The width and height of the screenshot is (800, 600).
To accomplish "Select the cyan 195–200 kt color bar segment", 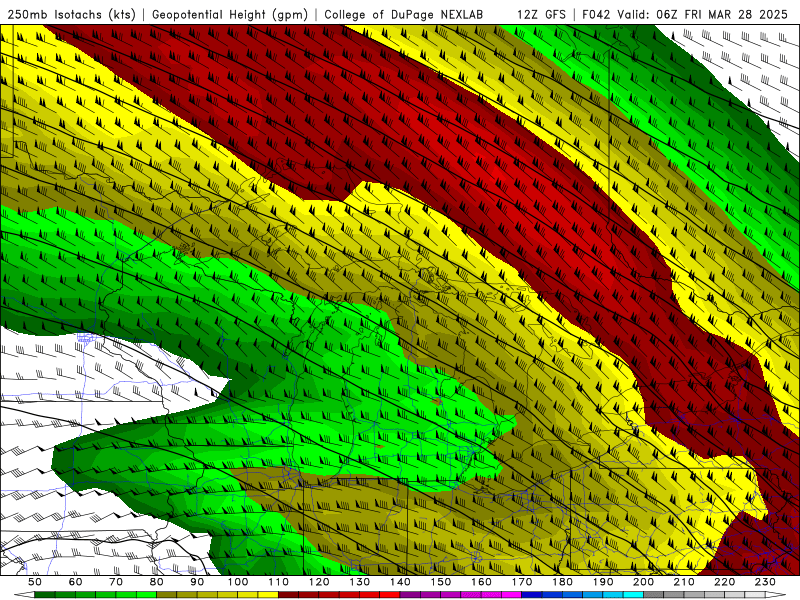I will pos(634,595).
